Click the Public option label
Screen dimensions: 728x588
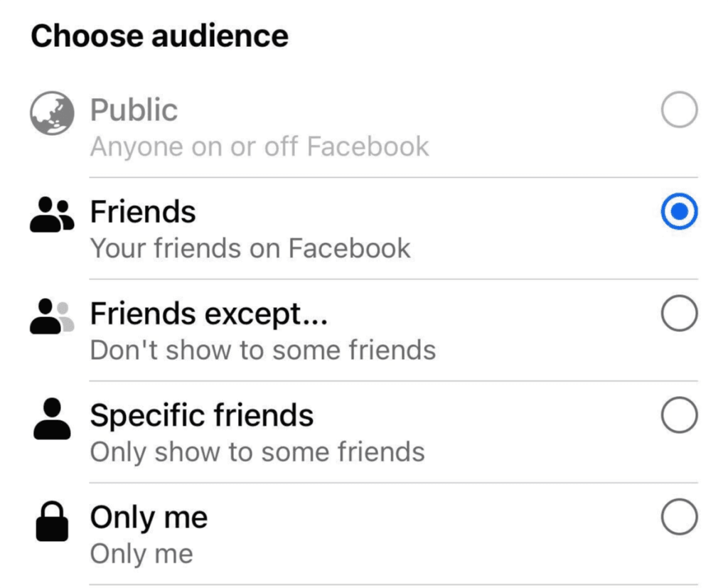click(134, 109)
